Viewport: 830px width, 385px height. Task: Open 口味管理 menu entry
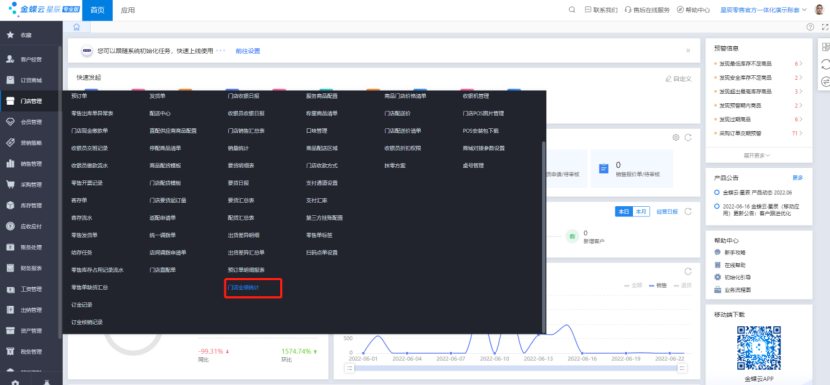317,131
